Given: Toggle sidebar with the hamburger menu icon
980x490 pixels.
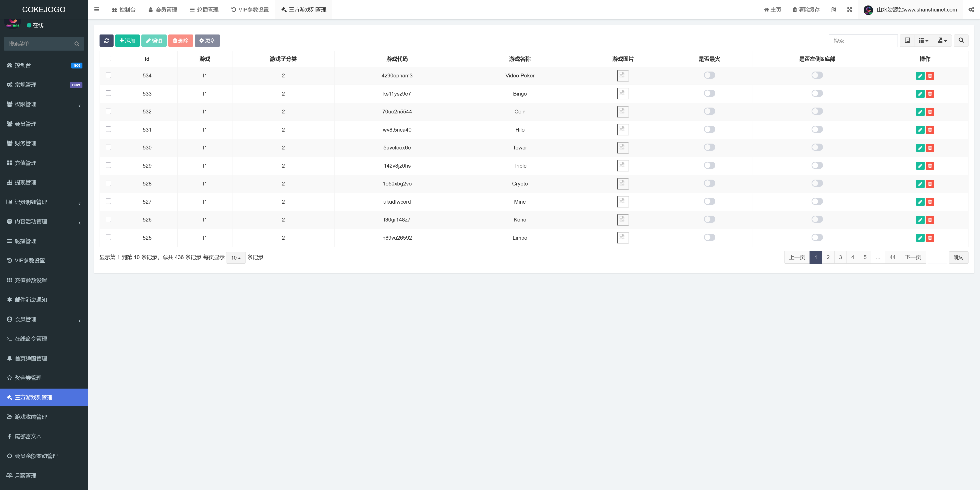Looking at the screenshot, I should [97, 9].
